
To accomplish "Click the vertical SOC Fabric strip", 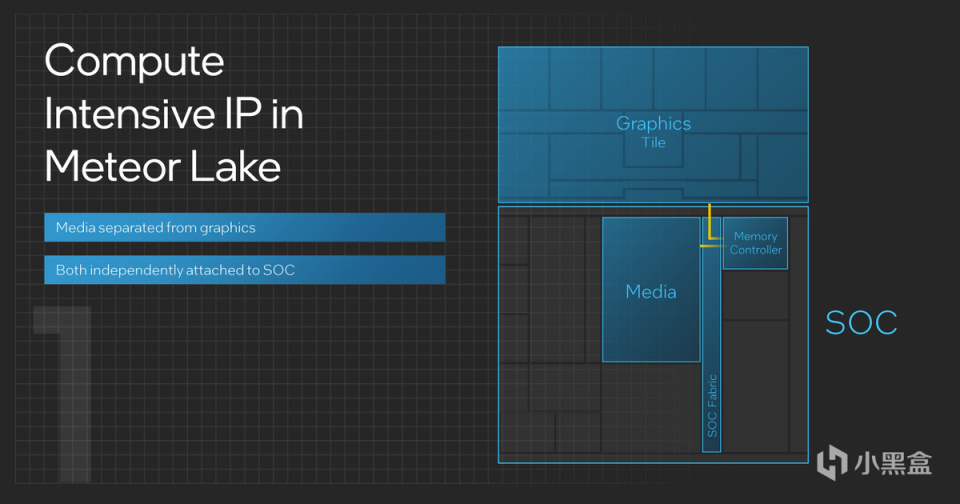I will tap(711, 335).
